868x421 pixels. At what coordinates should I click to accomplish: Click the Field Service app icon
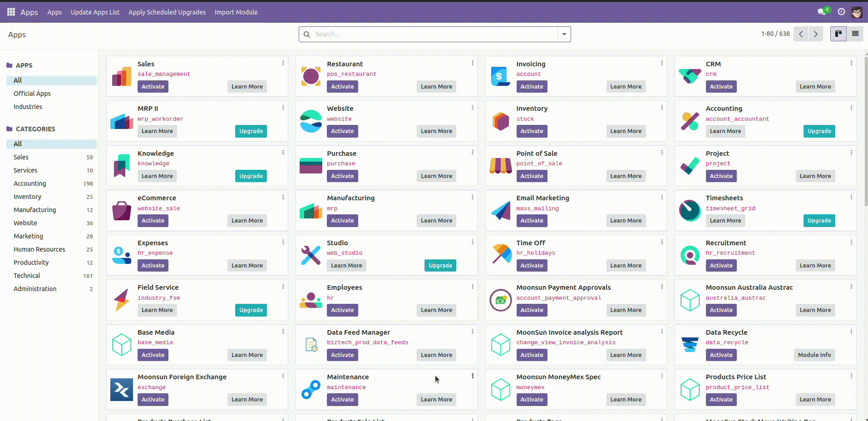coord(122,300)
